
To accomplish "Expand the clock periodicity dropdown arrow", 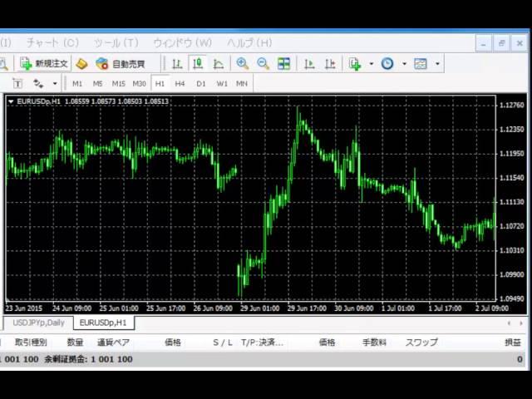I will tap(404, 63).
